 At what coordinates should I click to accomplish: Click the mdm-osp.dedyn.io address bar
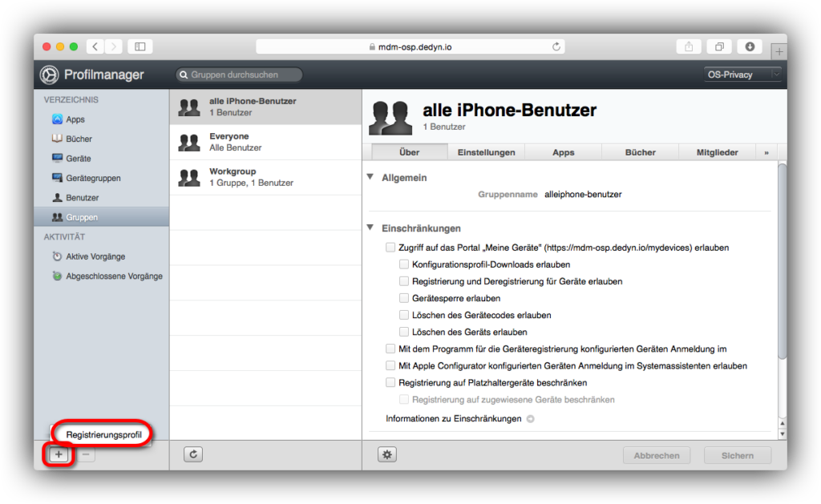410,46
